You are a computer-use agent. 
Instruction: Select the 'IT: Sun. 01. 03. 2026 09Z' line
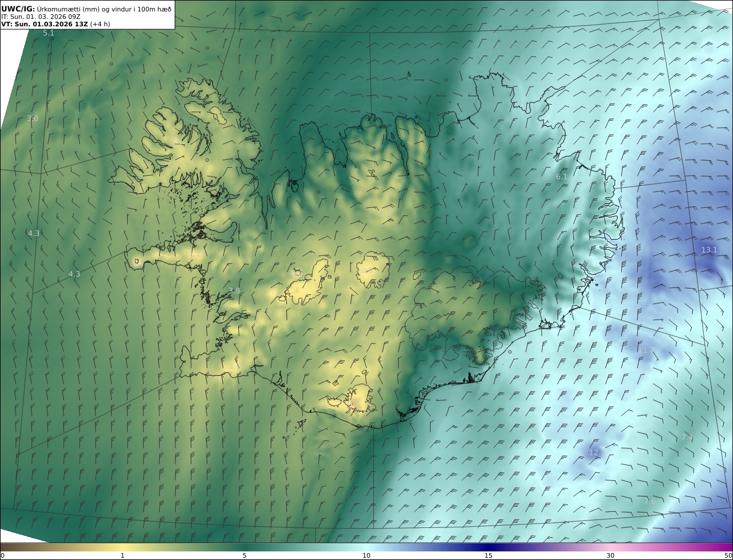[x=41, y=17]
